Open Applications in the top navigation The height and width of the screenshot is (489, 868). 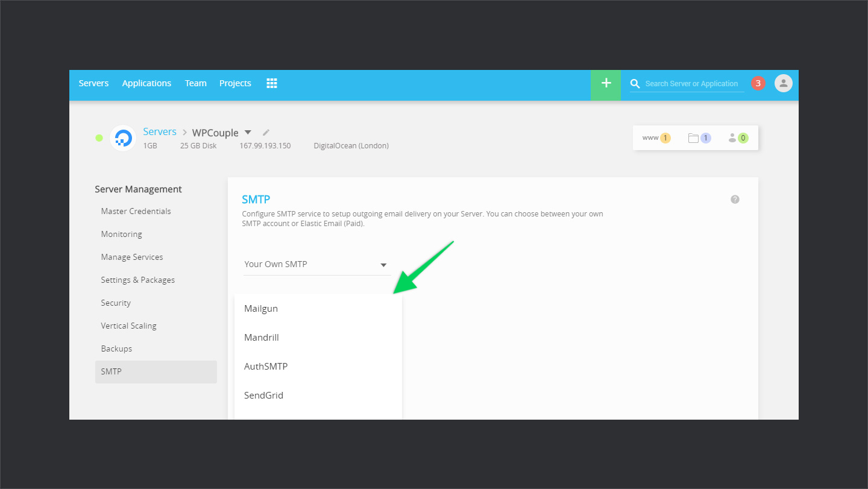pyautogui.click(x=146, y=83)
